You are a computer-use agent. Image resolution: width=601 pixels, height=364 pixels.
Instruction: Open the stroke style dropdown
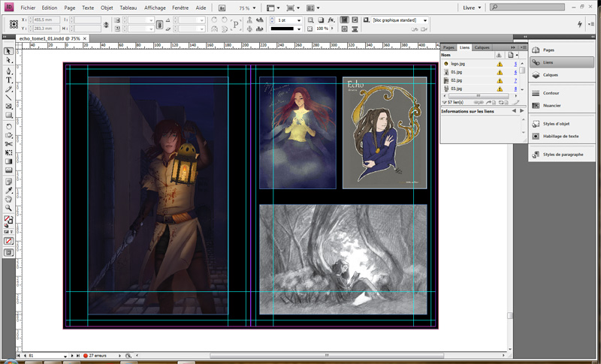click(299, 29)
